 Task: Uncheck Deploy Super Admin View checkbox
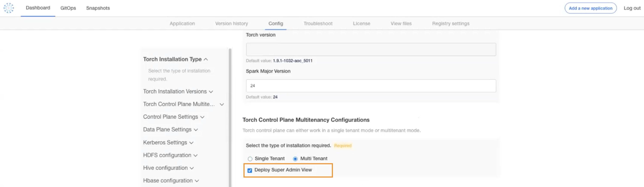pos(250,170)
